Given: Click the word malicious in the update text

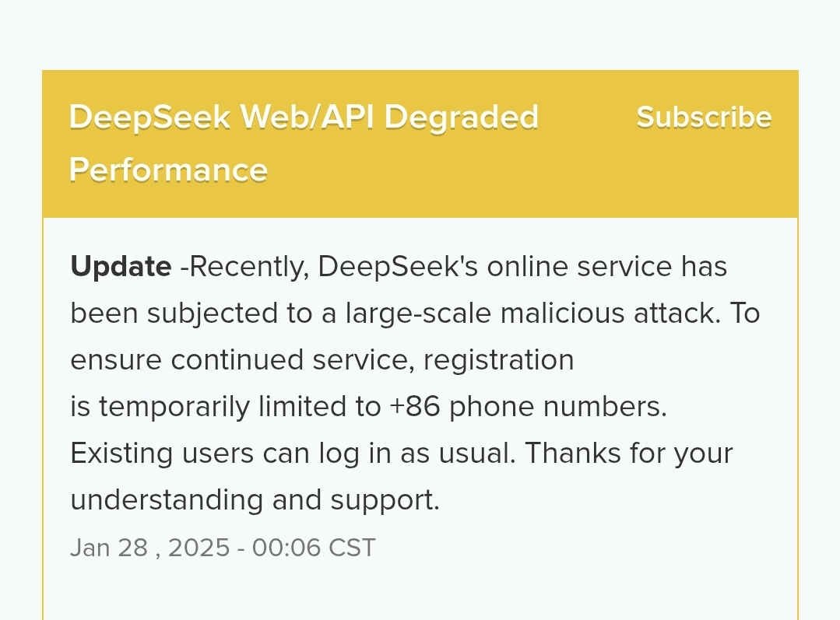Looking at the screenshot, I should pyautogui.click(x=563, y=314).
